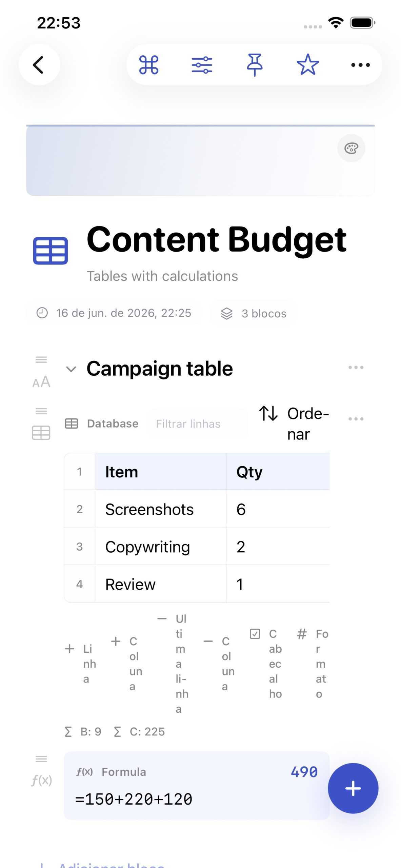Select row number 1
This screenshot has height=868, width=401.
[80, 472]
